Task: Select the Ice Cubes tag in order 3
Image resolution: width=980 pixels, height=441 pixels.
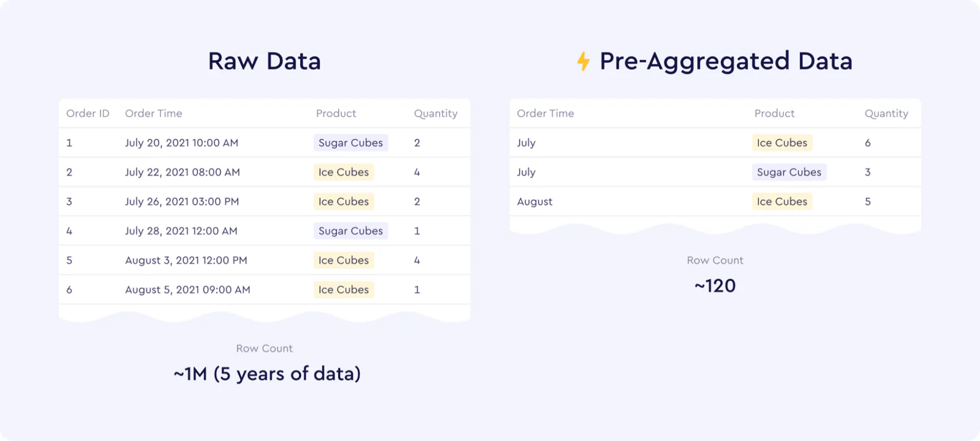Action: [x=344, y=202]
